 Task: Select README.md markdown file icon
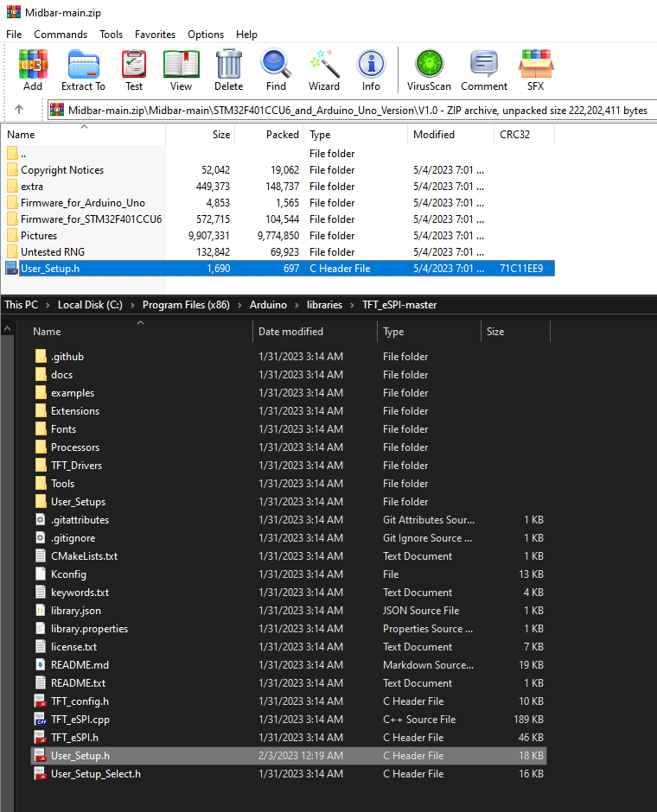41,664
